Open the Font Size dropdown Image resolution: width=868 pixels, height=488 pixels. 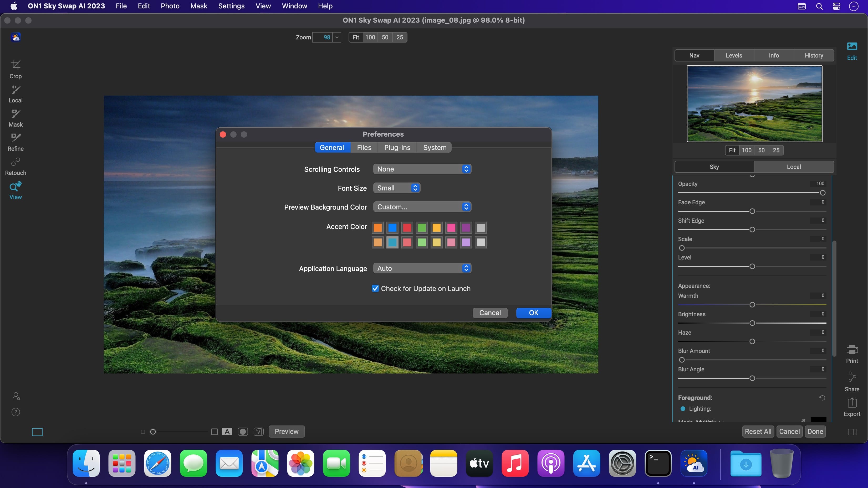click(x=396, y=188)
